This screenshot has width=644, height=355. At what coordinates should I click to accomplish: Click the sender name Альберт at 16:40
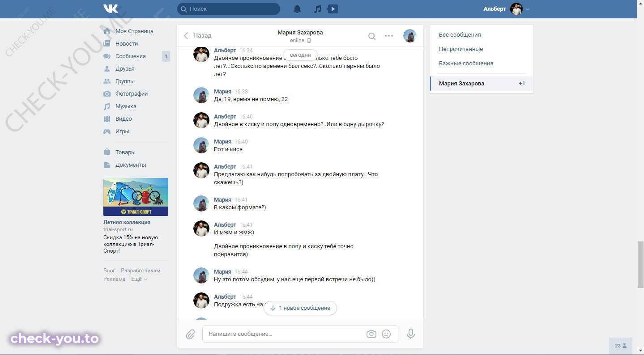tap(225, 117)
